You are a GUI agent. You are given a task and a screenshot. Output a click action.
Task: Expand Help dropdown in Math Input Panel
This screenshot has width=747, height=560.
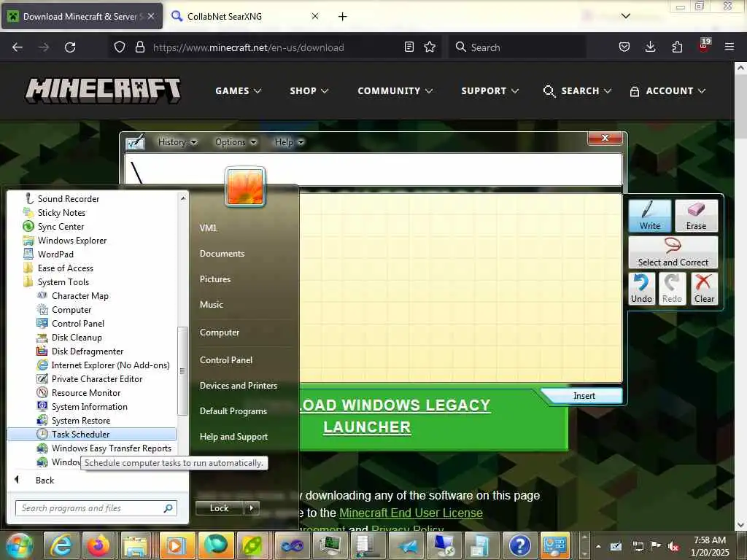click(289, 142)
